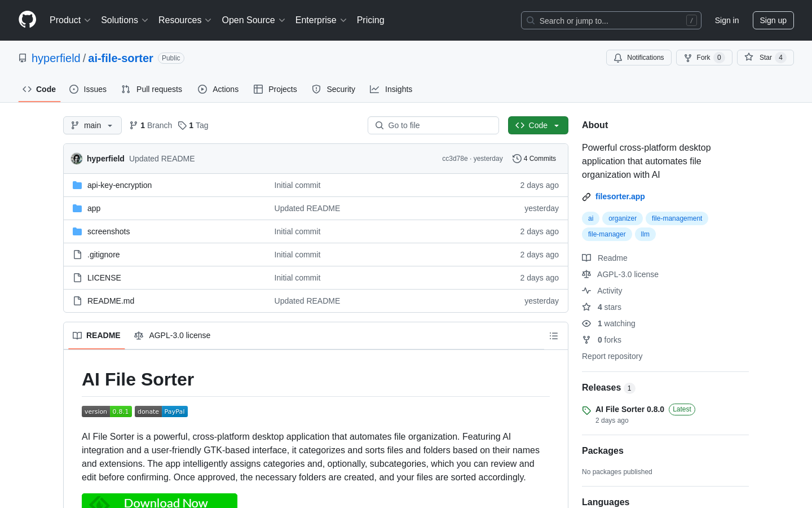The height and width of the screenshot is (508, 812).
Task: View the 4 stars link
Action: [602, 307]
